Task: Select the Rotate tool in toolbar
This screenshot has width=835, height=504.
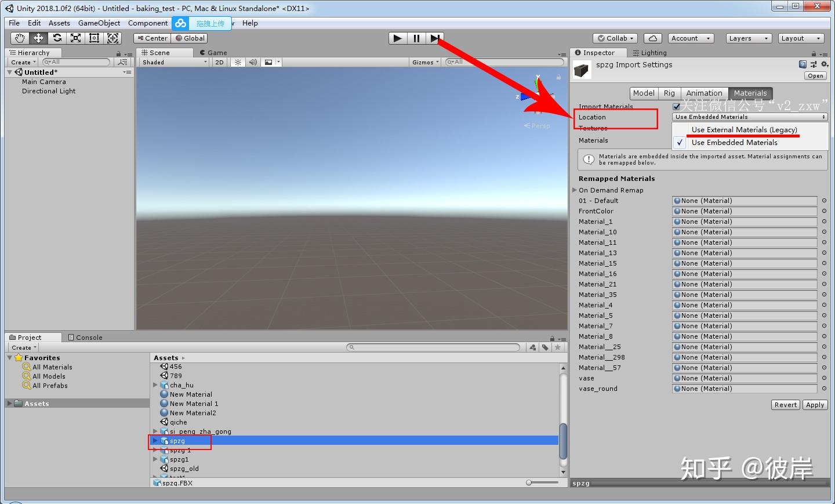Action: click(57, 38)
